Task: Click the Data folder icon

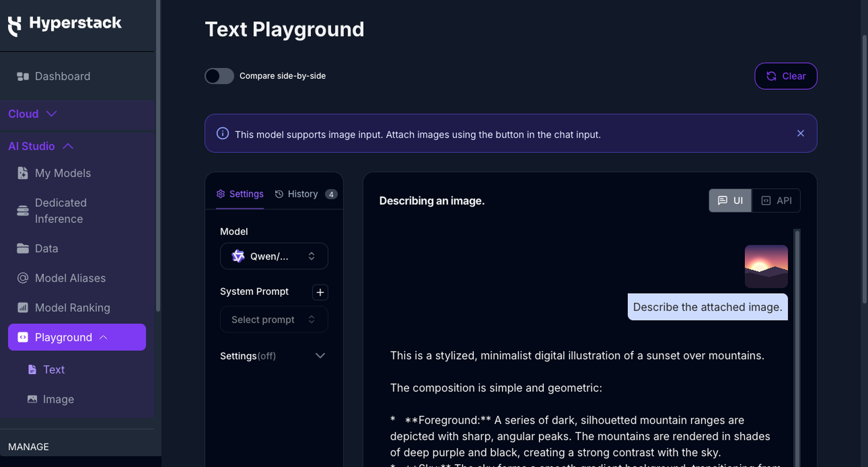Action: pos(23,248)
